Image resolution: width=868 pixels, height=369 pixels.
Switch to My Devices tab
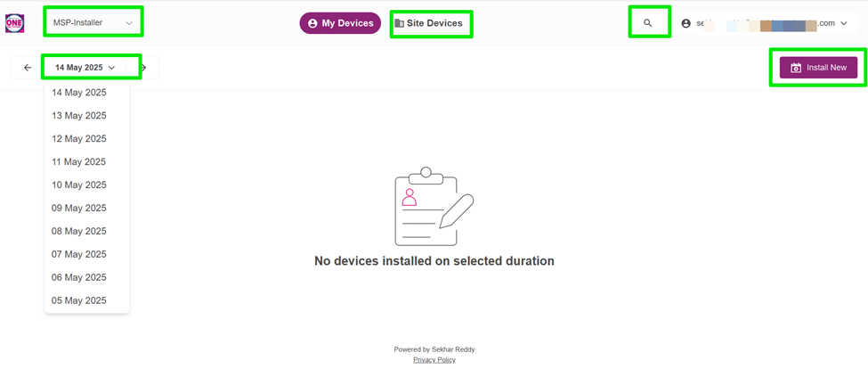(340, 23)
